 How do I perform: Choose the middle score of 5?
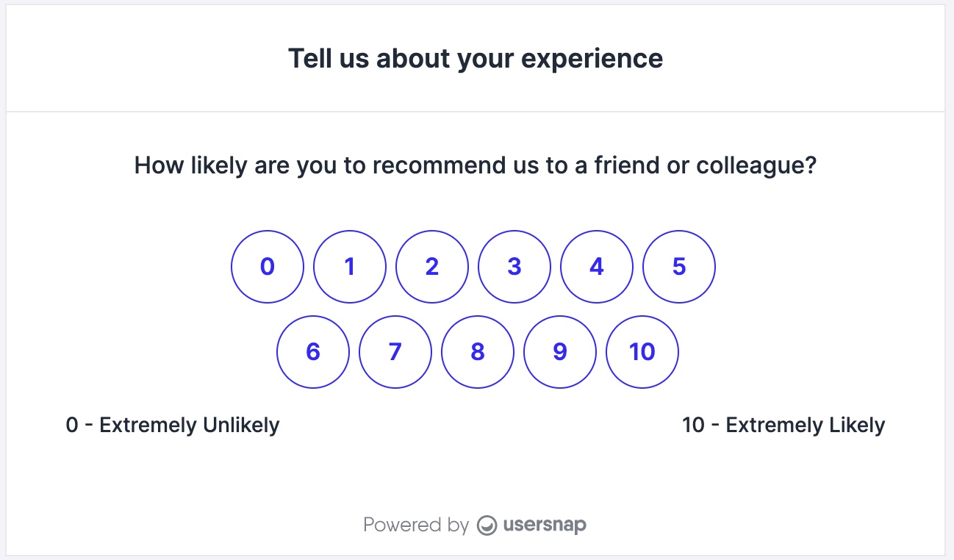click(678, 267)
